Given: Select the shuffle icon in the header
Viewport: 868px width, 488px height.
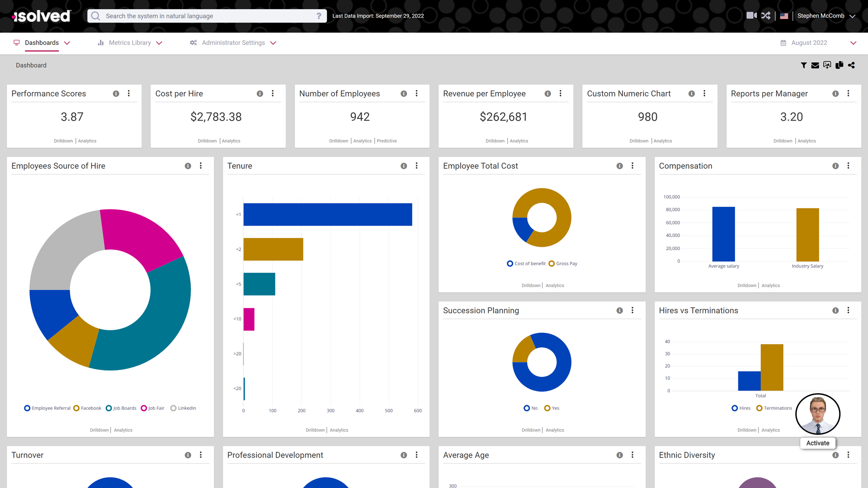Looking at the screenshot, I should (766, 15).
